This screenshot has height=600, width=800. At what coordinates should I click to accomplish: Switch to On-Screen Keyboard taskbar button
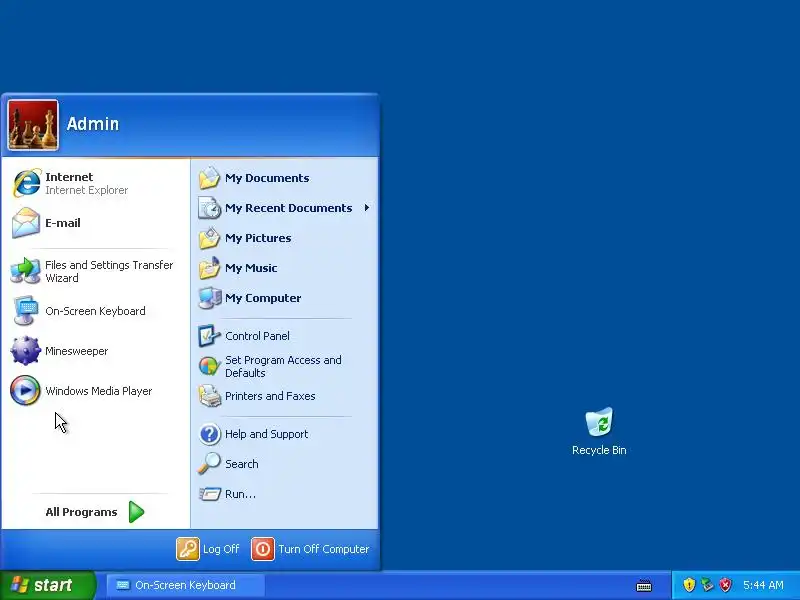(x=186, y=585)
